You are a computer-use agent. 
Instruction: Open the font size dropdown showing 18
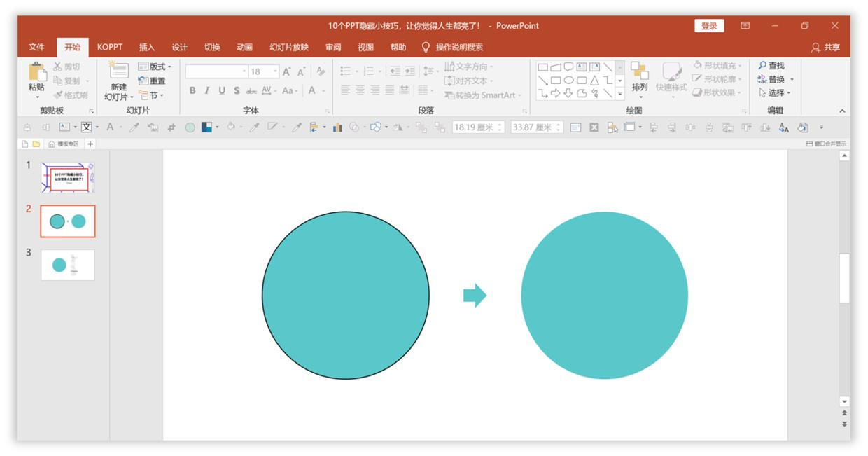276,71
